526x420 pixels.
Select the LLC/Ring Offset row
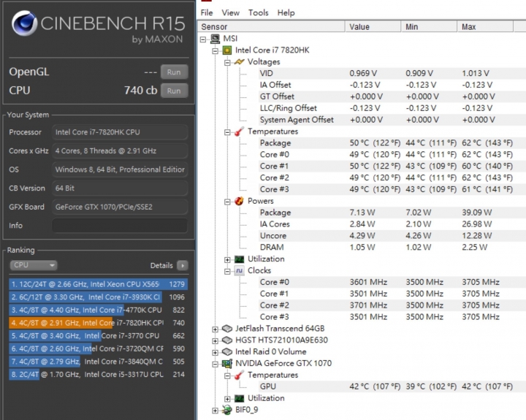point(392,108)
